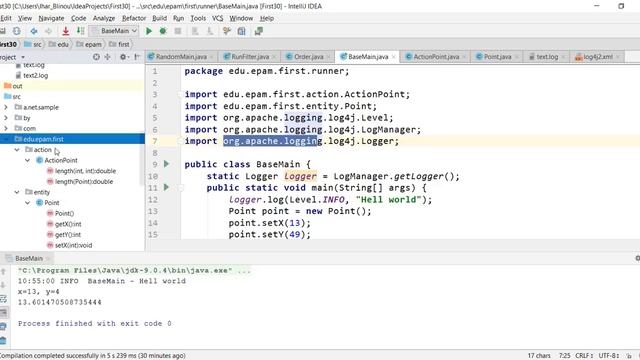Click the clear all trash icon in Run console
The width and height of the screenshot is (640, 360).
click(x=3, y=340)
